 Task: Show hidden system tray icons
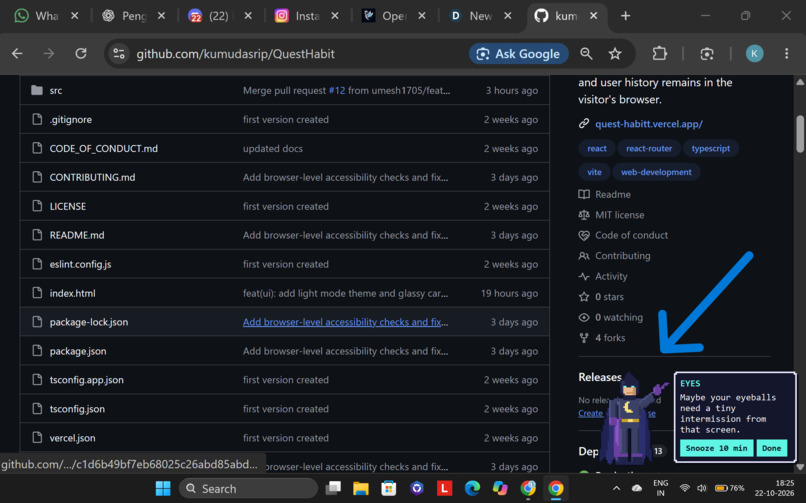[x=616, y=488]
